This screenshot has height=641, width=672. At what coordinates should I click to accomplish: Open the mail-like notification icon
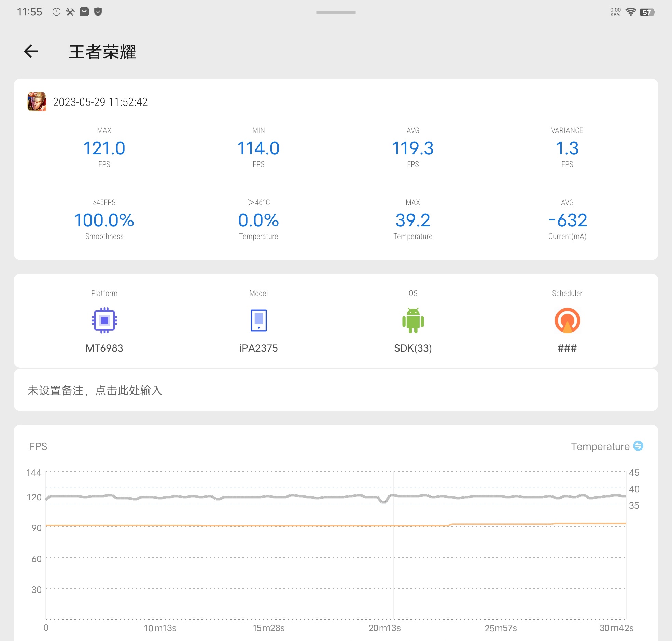pyautogui.click(x=84, y=12)
